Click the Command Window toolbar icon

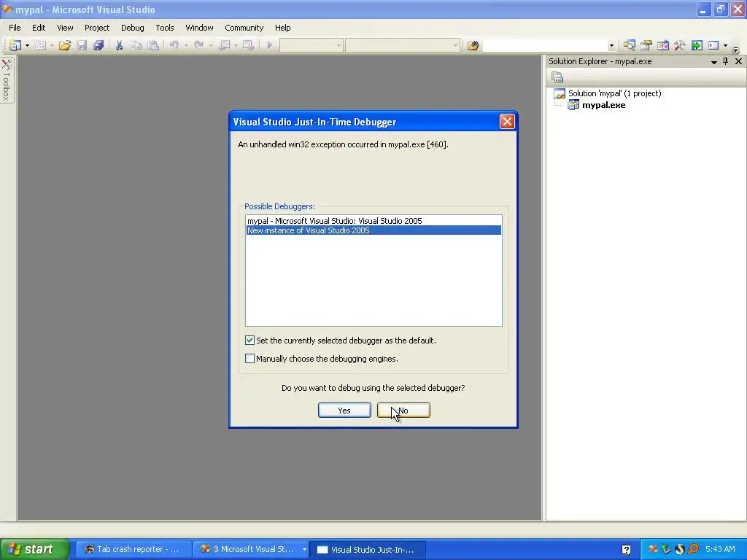pyautogui.click(x=713, y=45)
